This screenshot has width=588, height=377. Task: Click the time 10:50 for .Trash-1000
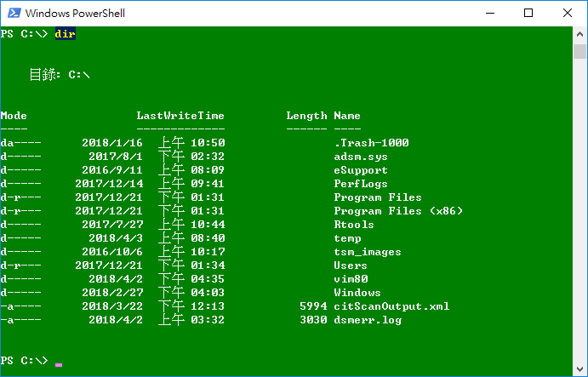(208, 143)
